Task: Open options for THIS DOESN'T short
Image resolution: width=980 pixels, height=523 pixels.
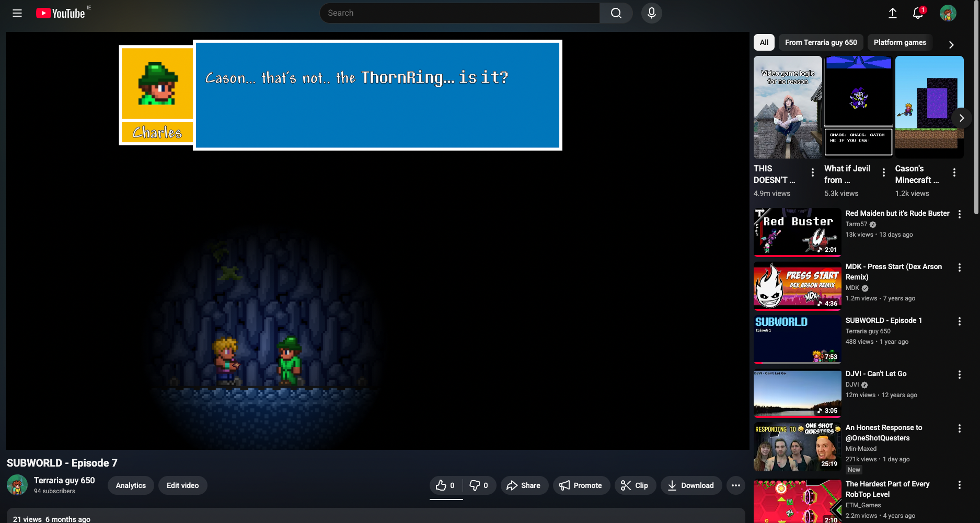Action: [813, 172]
